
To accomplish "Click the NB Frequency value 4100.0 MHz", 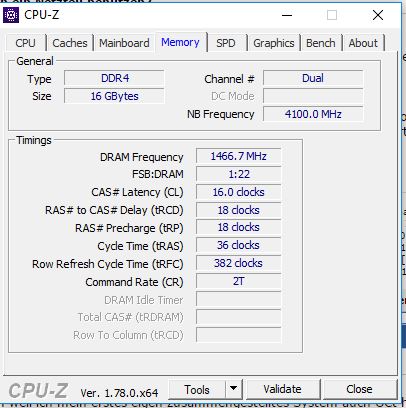I will 313,114.
